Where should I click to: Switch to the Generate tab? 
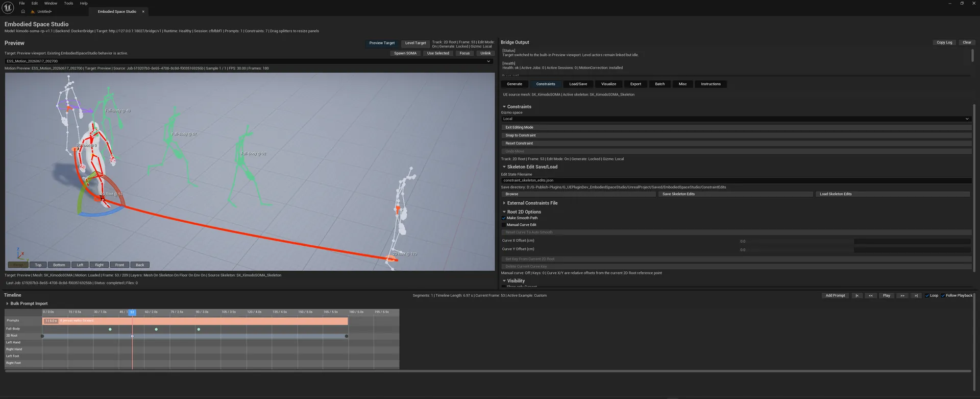pos(514,84)
